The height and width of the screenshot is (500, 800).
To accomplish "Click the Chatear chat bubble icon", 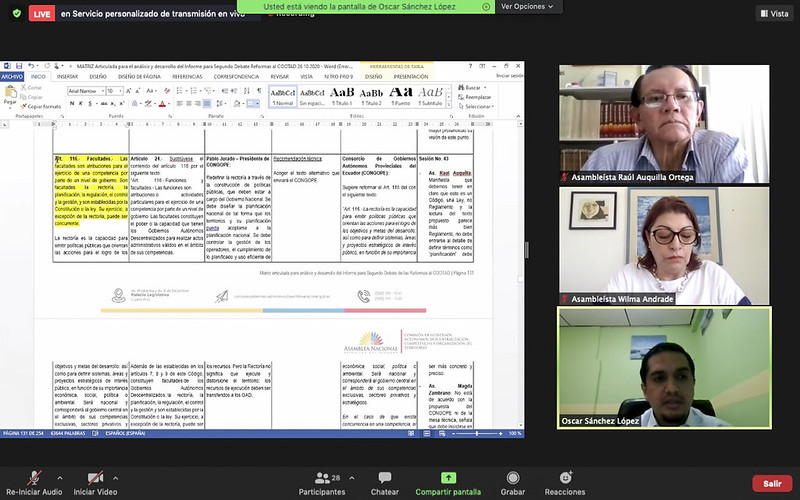I will [385, 478].
